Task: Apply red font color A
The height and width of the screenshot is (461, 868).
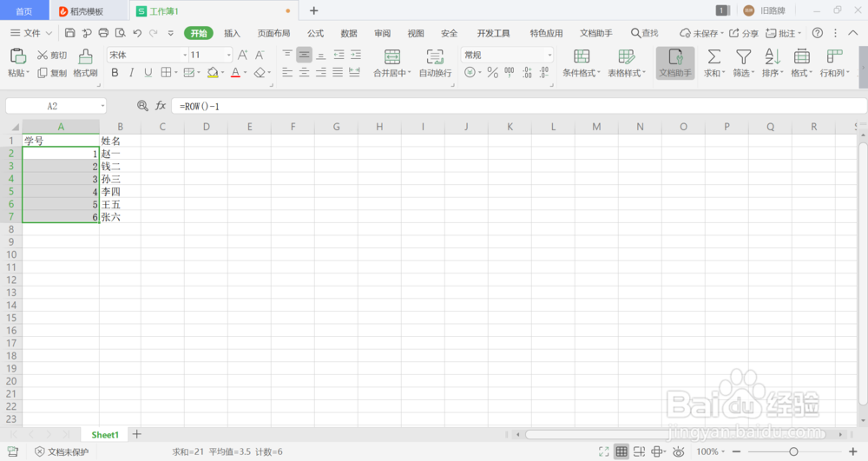Action: (x=235, y=73)
